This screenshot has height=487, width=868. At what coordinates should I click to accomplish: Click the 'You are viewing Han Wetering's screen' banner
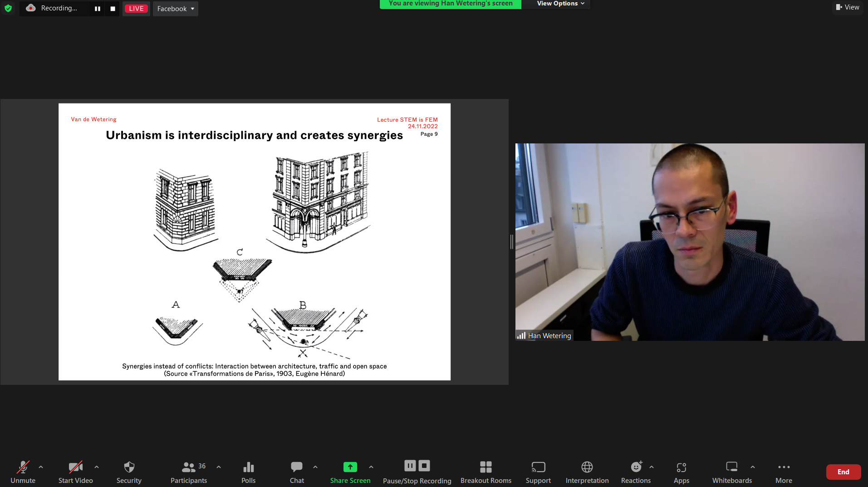(x=451, y=4)
